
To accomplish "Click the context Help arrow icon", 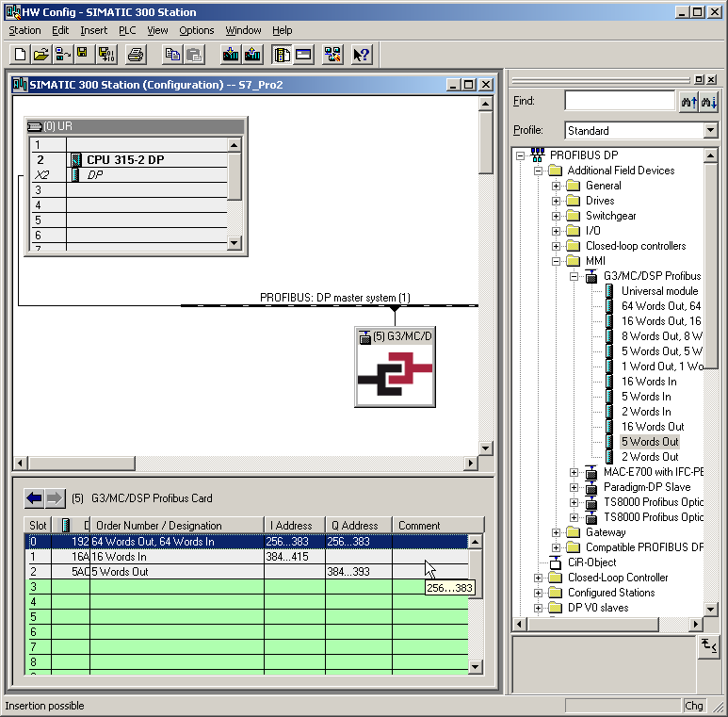I will (x=362, y=55).
